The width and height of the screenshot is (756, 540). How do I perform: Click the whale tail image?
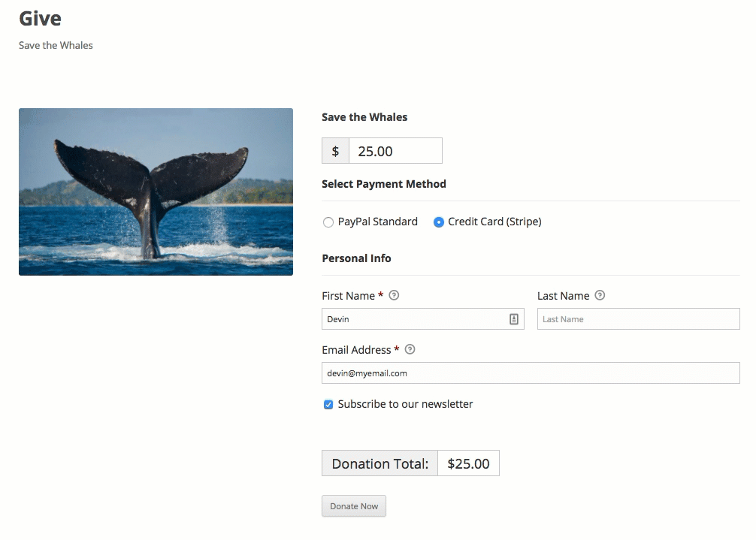pyautogui.click(x=156, y=192)
